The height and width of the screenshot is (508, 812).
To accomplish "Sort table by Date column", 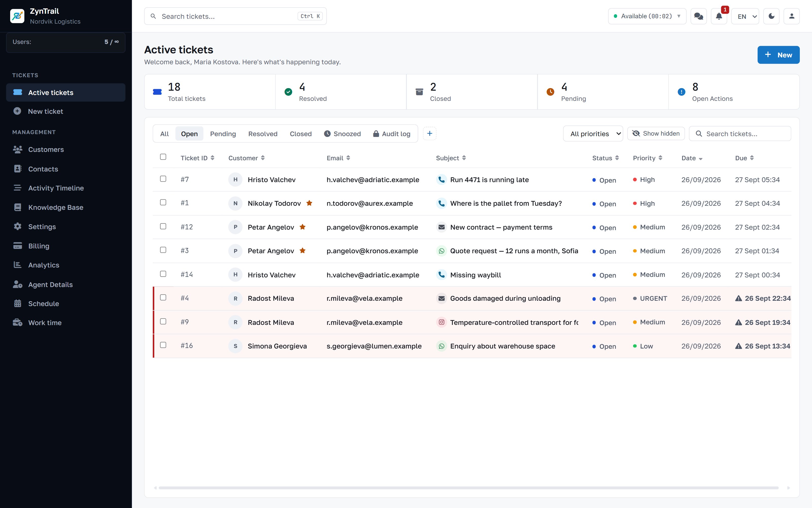I will click(x=692, y=158).
